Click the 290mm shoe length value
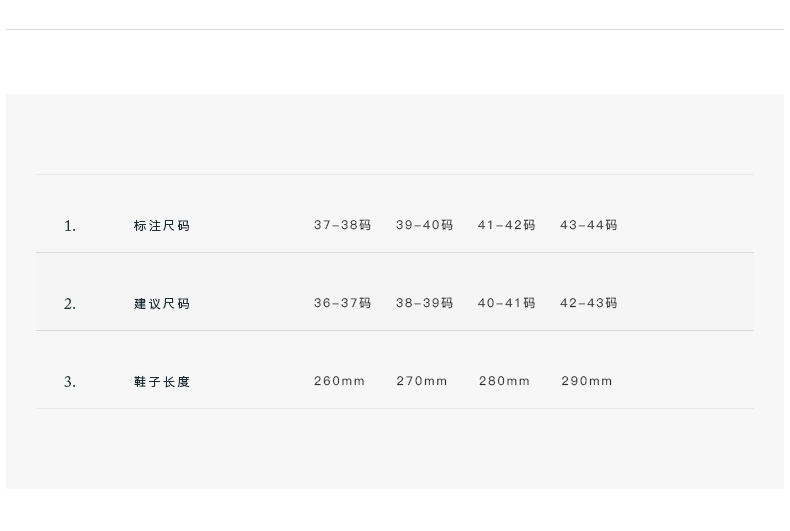This screenshot has width=790, height=531. coord(586,381)
